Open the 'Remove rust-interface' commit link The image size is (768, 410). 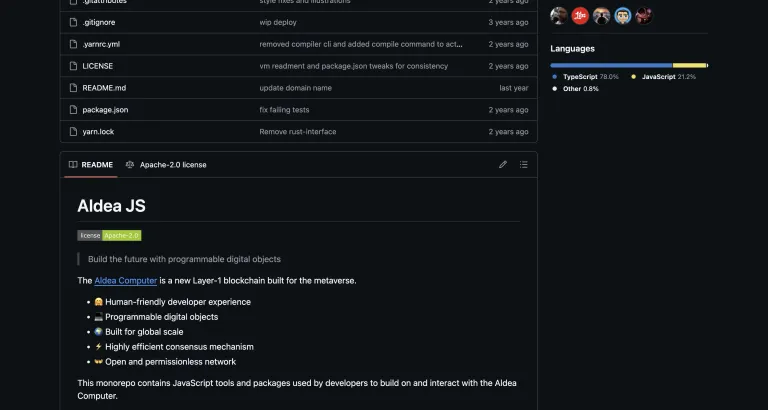coord(297,131)
